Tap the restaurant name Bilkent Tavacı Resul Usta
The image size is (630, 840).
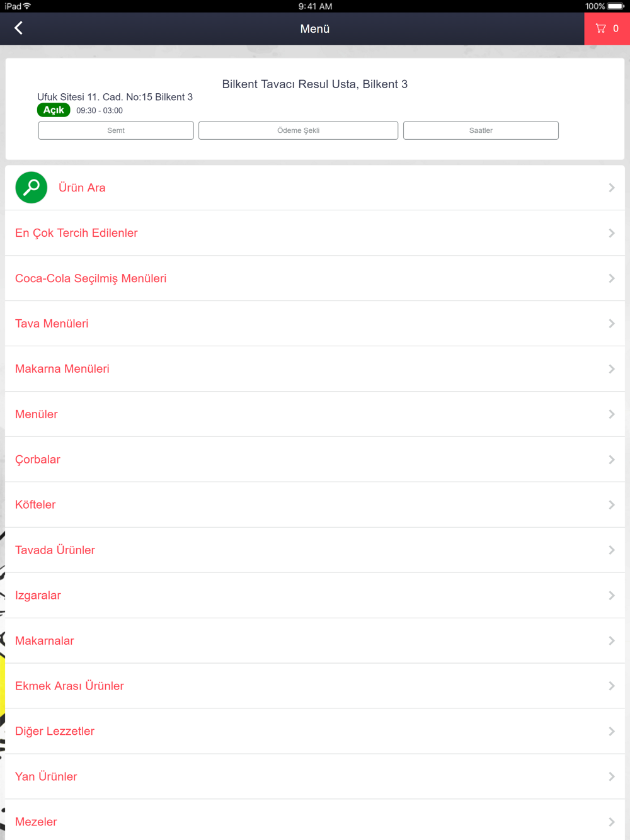click(x=289, y=84)
